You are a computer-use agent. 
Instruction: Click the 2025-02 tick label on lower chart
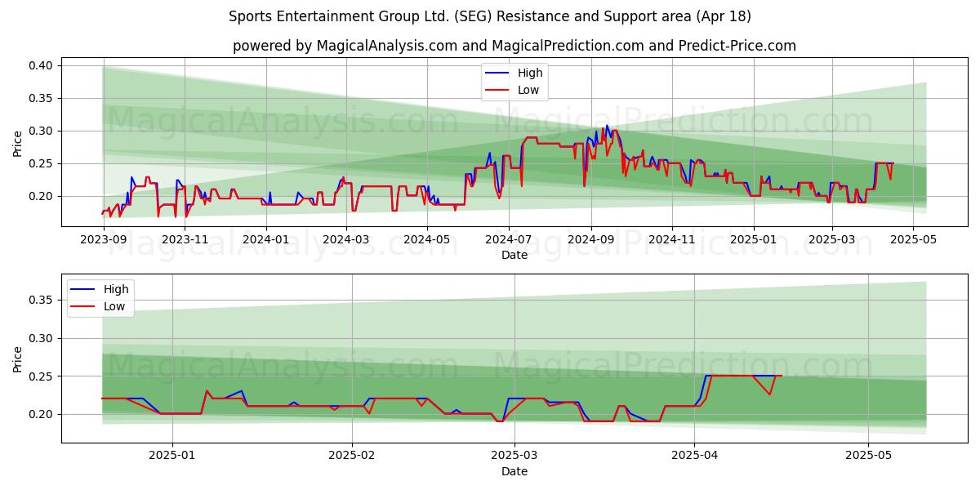(352, 456)
